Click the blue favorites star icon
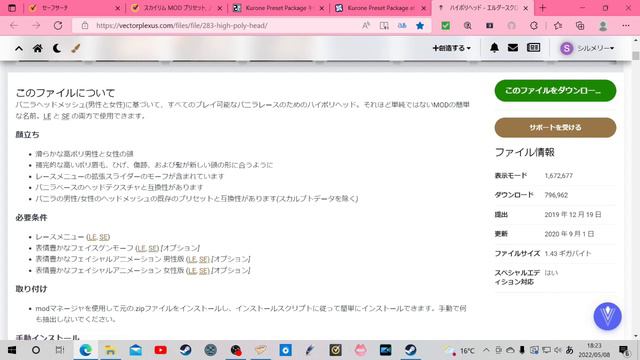 pos(420,25)
